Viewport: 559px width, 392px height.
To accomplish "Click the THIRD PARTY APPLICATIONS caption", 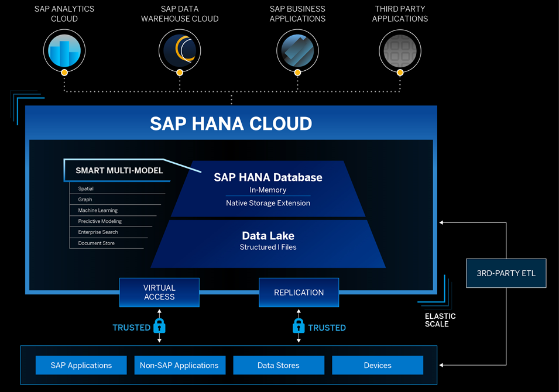I will tap(400, 14).
